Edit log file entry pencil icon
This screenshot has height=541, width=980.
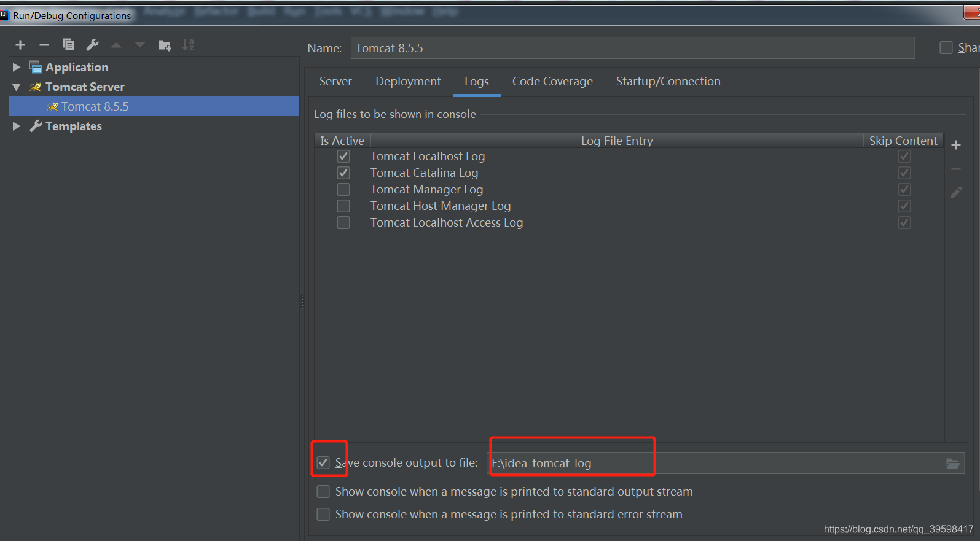[x=956, y=193]
